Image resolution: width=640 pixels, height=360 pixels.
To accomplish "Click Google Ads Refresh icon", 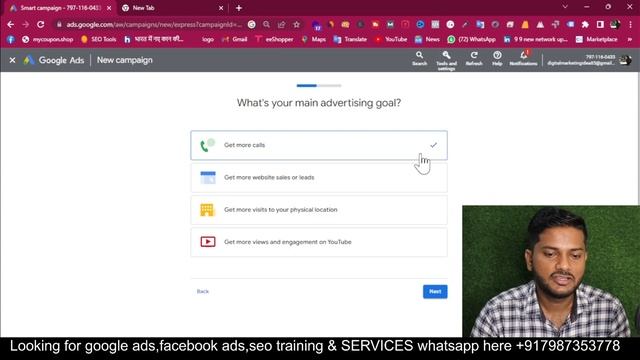I will [474, 58].
